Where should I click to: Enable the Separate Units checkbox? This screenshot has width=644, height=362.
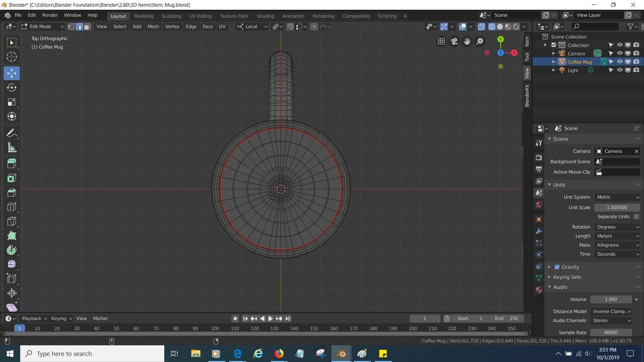pyautogui.click(x=636, y=217)
